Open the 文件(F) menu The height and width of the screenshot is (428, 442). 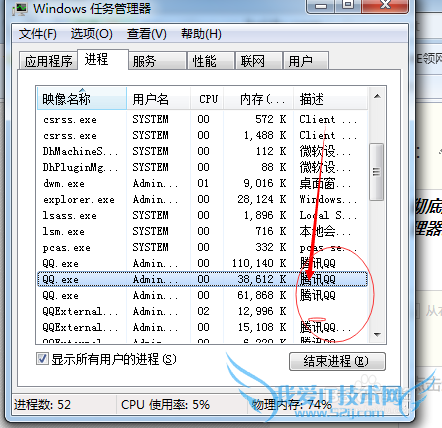click(38, 34)
